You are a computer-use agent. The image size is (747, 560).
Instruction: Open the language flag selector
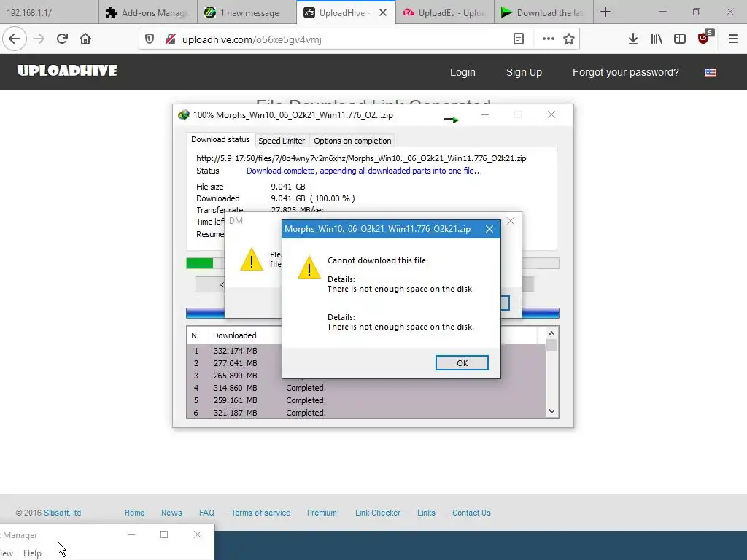tap(711, 72)
